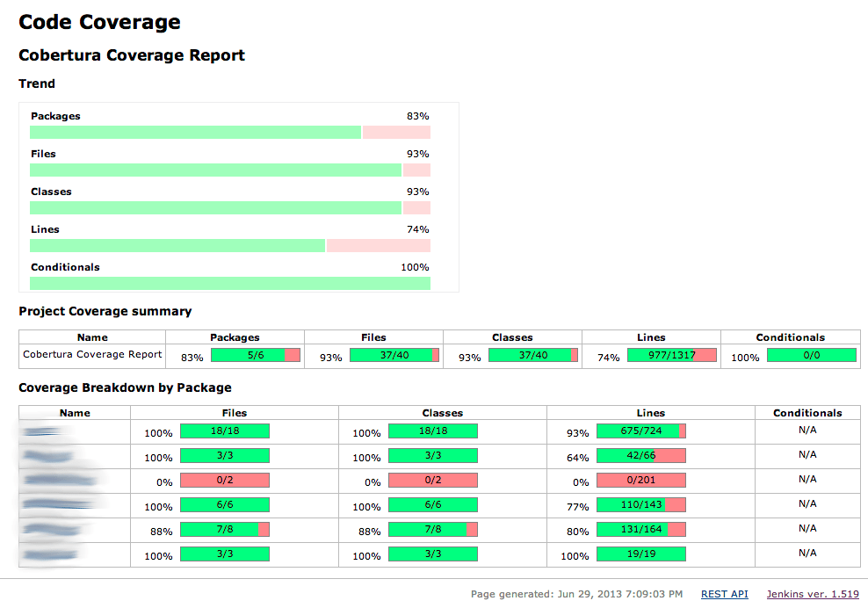Click the Trend section heading
This screenshot has height=608, width=868.
[37, 83]
